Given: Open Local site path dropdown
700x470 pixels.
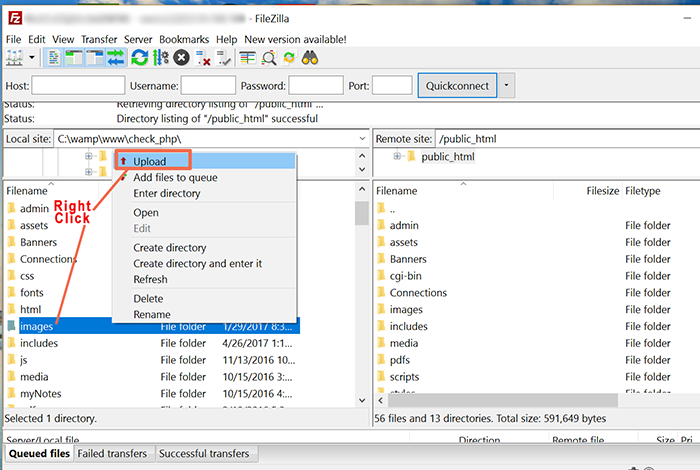Looking at the screenshot, I should click(x=362, y=139).
